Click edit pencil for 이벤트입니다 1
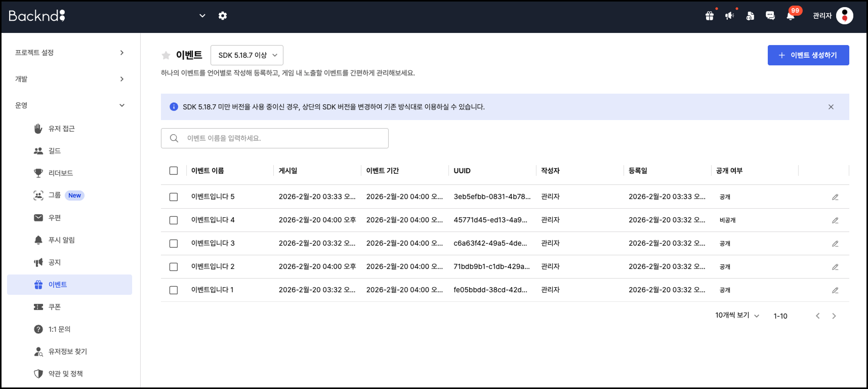Viewport: 868px width, 389px height. [835, 290]
